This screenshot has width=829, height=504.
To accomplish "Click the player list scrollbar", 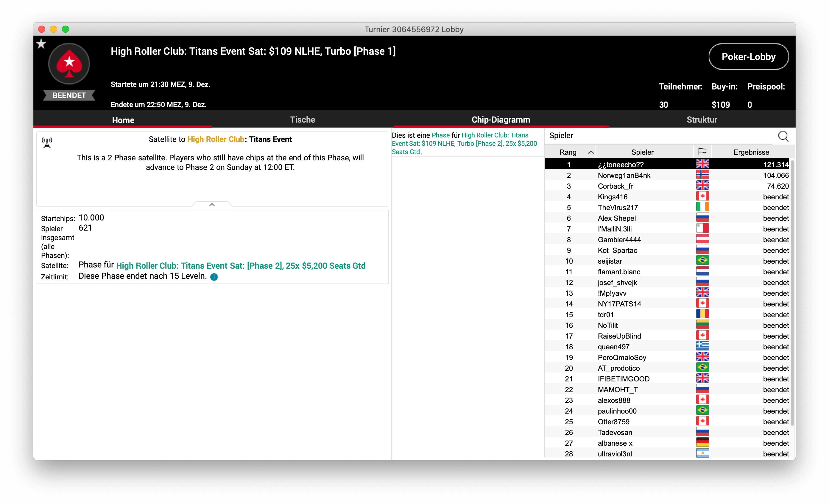I will click(792, 292).
